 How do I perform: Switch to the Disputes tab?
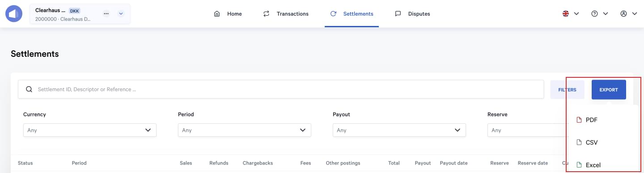(x=412, y=14)
